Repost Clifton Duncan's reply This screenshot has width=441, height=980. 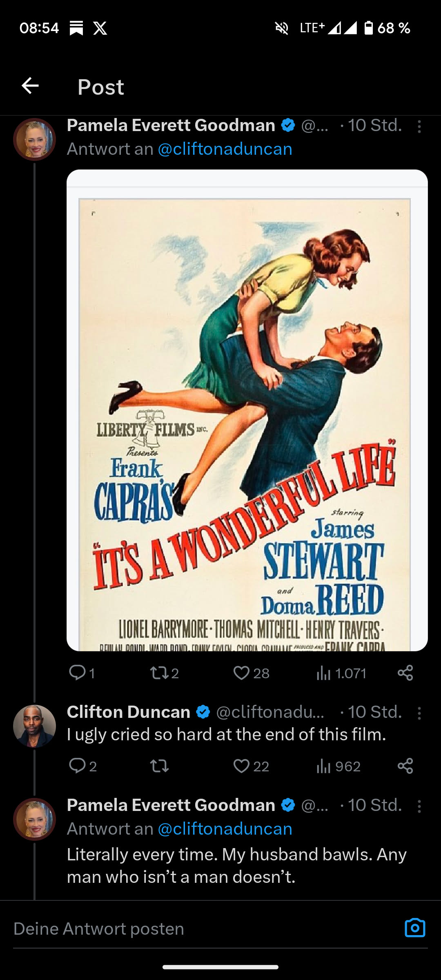pyautogui.click(x=159, y=766)
